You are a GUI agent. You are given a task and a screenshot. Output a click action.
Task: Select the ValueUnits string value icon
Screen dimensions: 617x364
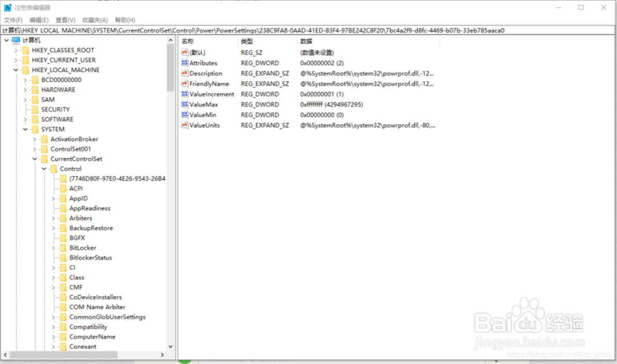(185, 125)
